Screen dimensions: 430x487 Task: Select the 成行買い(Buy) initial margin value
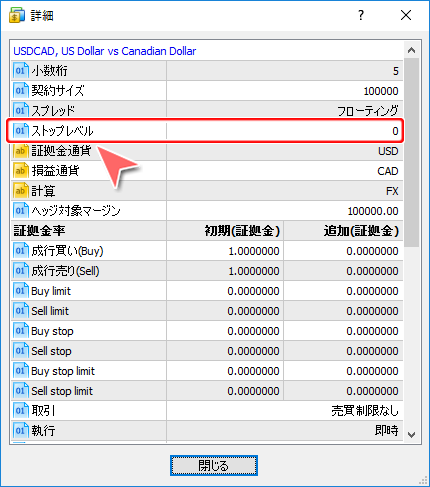[254, 251]
